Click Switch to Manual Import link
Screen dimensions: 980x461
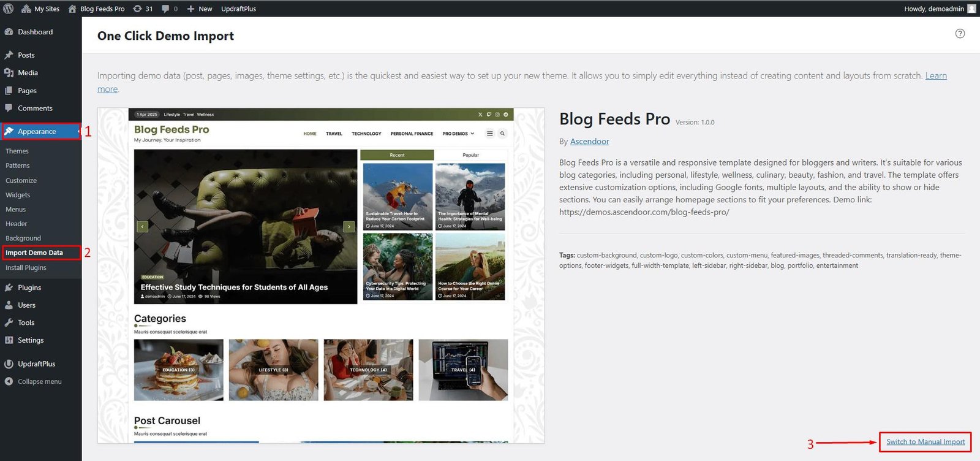click(925, 442)
